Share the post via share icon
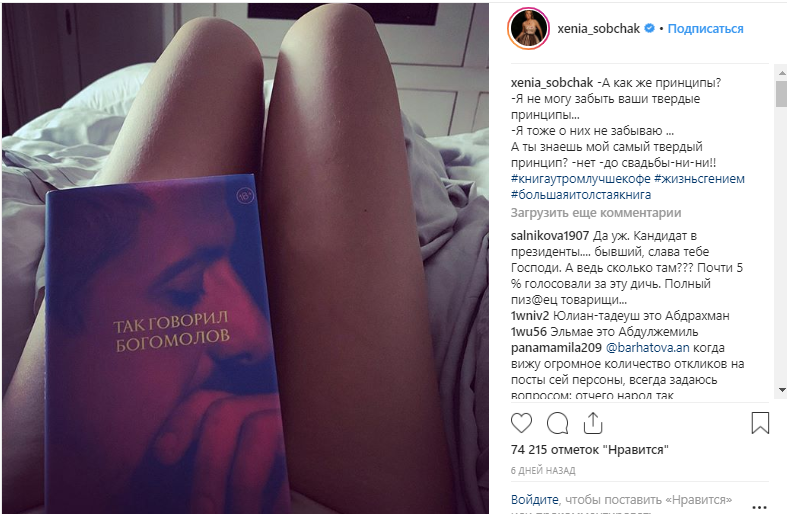 593,423
